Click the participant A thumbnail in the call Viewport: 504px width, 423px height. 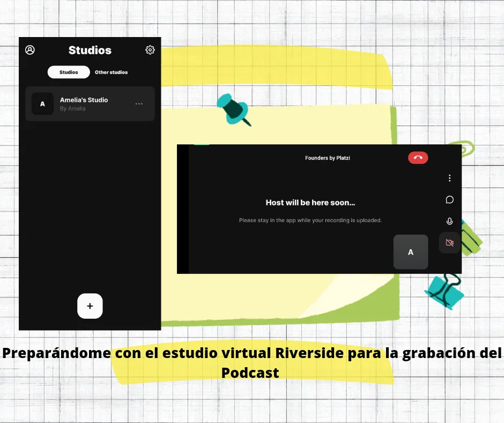[x=411, y=252]
